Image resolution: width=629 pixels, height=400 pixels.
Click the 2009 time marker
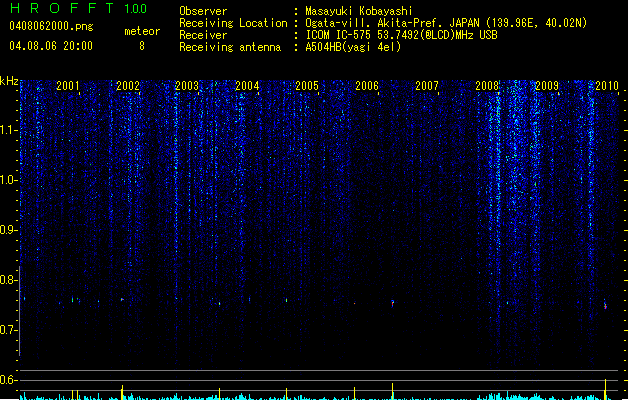tap(547, 85)
